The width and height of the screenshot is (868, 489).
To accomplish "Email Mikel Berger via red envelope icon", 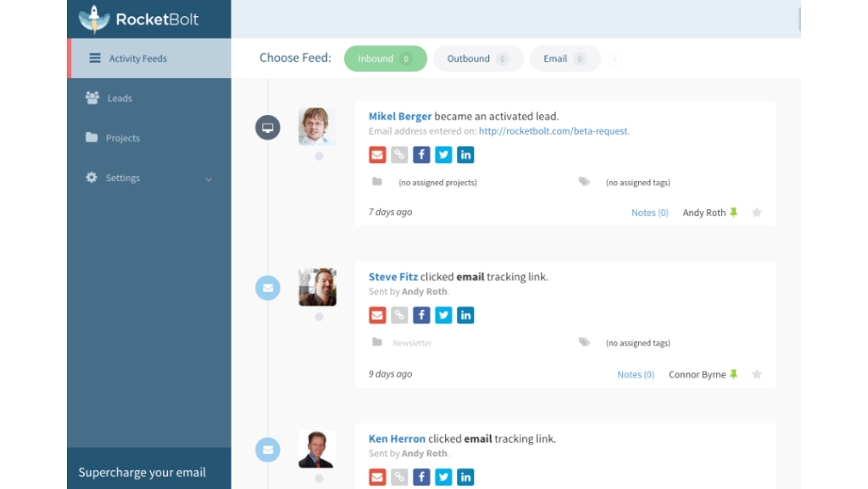I will pyautogui.click(x=377, y=154).
